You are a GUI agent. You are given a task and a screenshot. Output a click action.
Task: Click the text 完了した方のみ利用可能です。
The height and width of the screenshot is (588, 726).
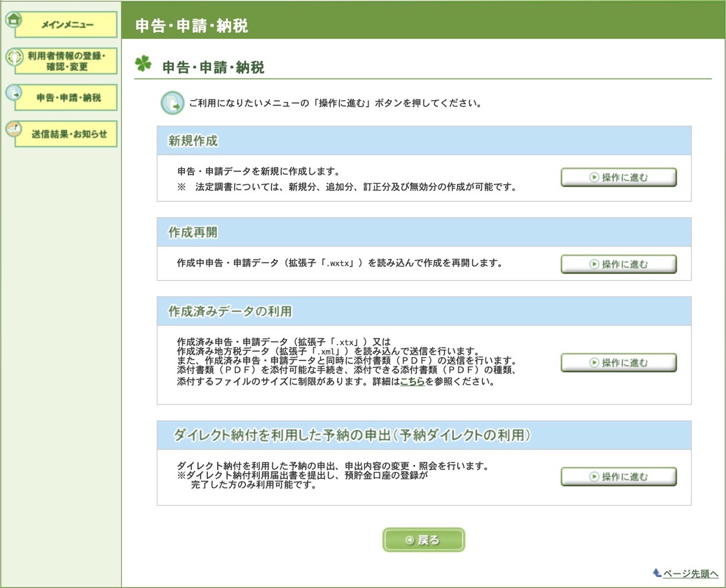pyautogui.click(x=254, y=485)
